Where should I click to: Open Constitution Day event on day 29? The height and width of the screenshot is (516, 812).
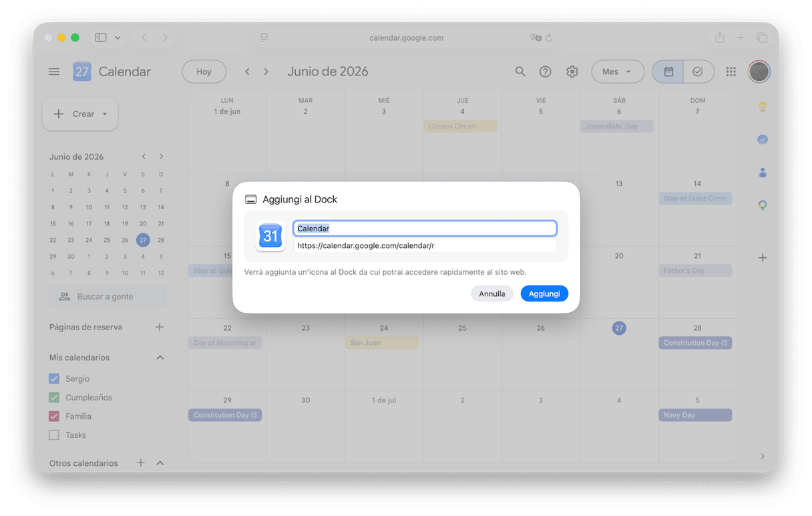(225, 415)
